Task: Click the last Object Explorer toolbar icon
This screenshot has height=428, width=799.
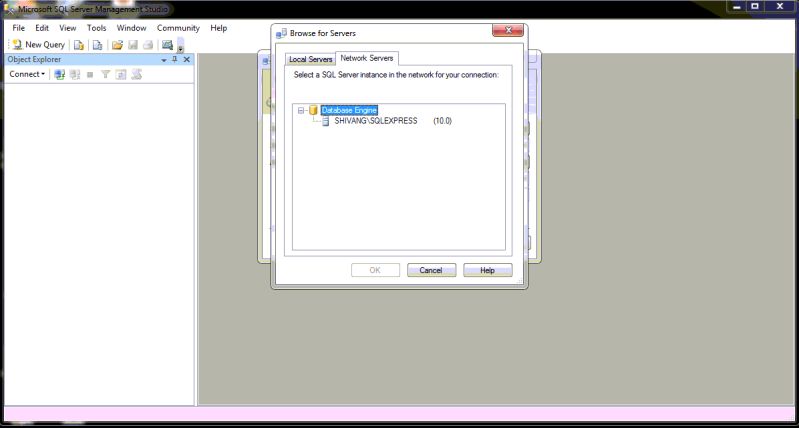Action: [x=136, y=74]
